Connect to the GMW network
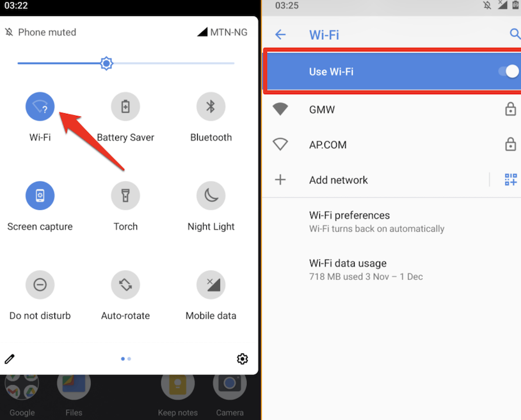This screenshot has width=521, height=420. [x=392, y=109]
